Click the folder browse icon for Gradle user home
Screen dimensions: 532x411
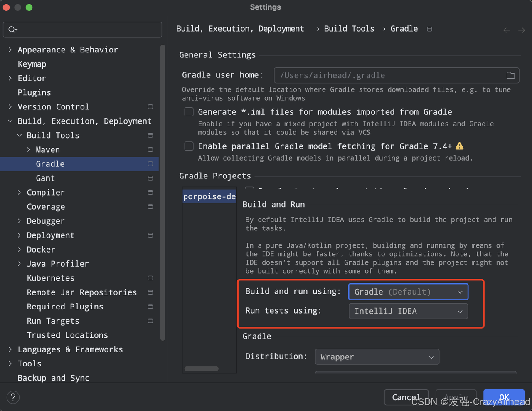click(x=511, y=75)
